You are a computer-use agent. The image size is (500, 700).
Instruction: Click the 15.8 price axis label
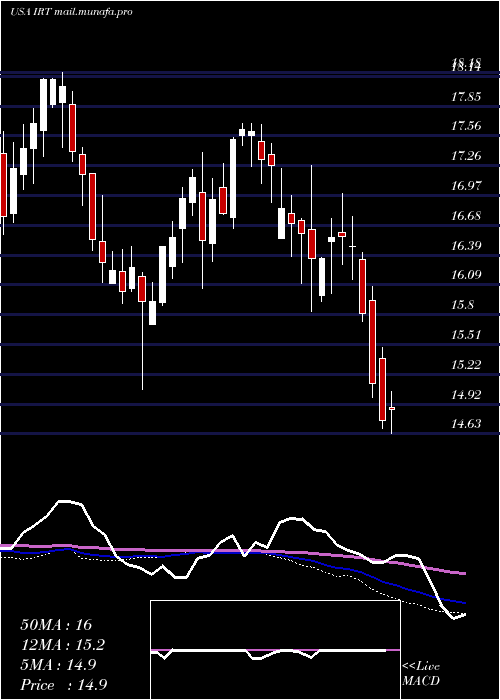(462, 305)
